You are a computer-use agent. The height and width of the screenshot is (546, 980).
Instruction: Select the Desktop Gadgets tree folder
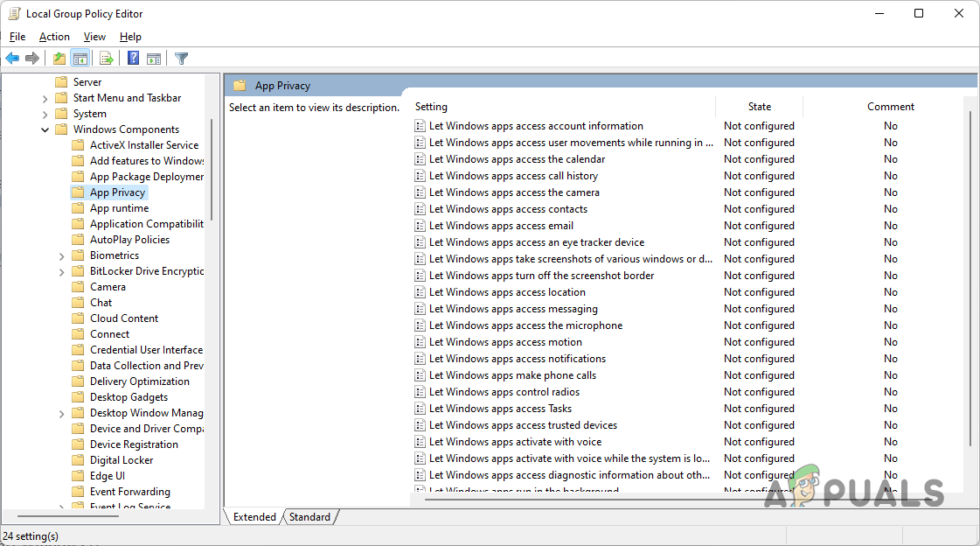pyautogui.click(x=129, y=397)
